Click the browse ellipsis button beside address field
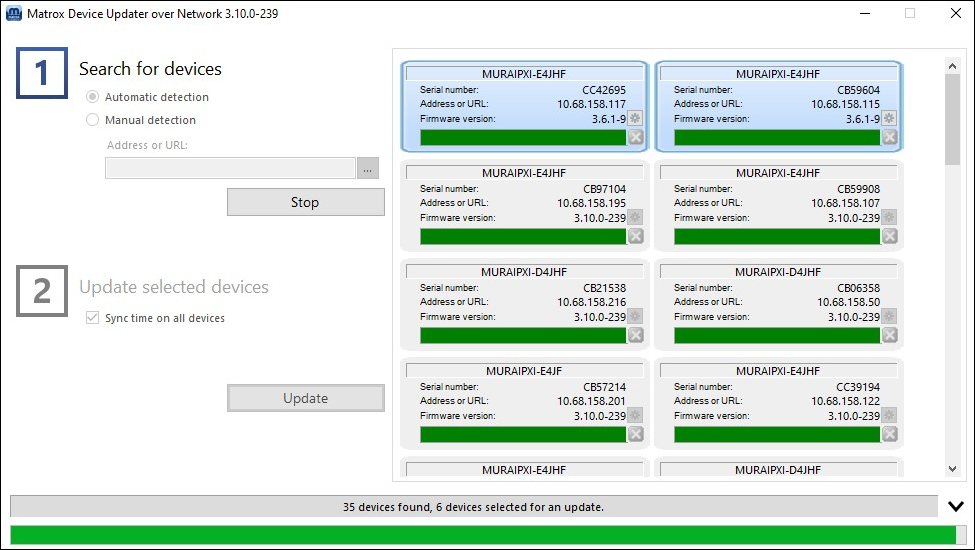The height and width of the screenshot is (550, 975). coord(369,169)
